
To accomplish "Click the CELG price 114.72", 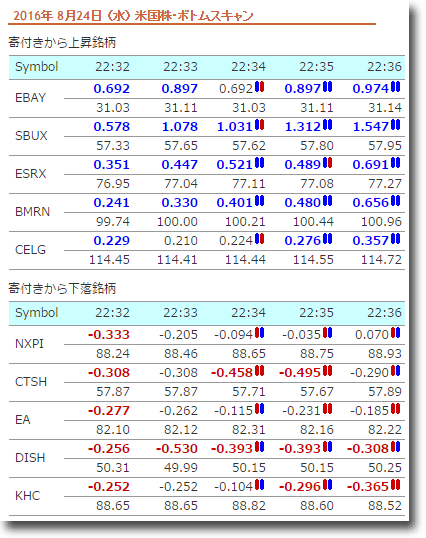I will (381, 260).
